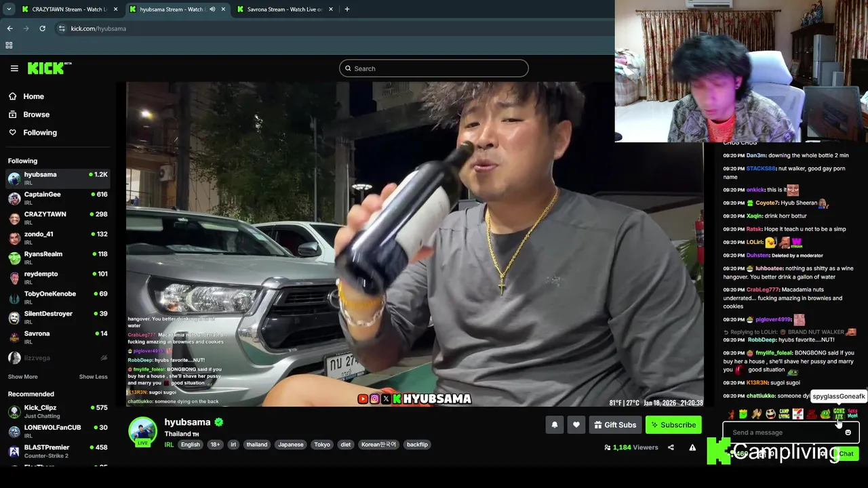Select the thailand tag

click(x=257, y=445)
